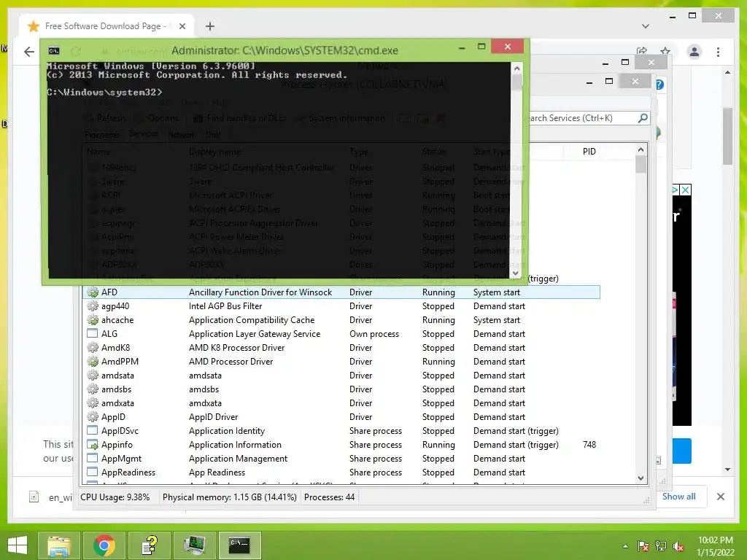
Task: Click Chrome page scrollbar up arrow
Action: [x=727, y=72]
